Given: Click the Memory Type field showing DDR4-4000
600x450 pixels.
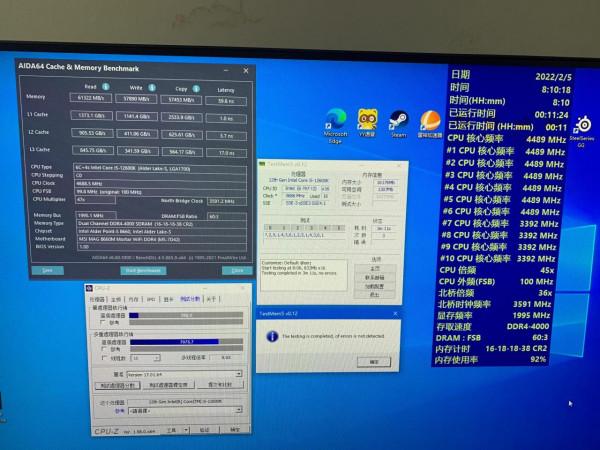Looking at the screenshot, I should point(161,224).
